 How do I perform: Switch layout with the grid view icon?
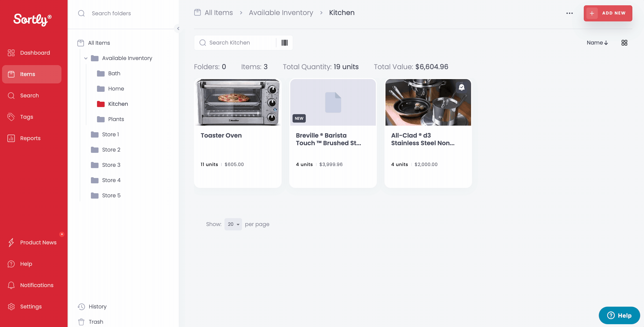pos(624,43)
